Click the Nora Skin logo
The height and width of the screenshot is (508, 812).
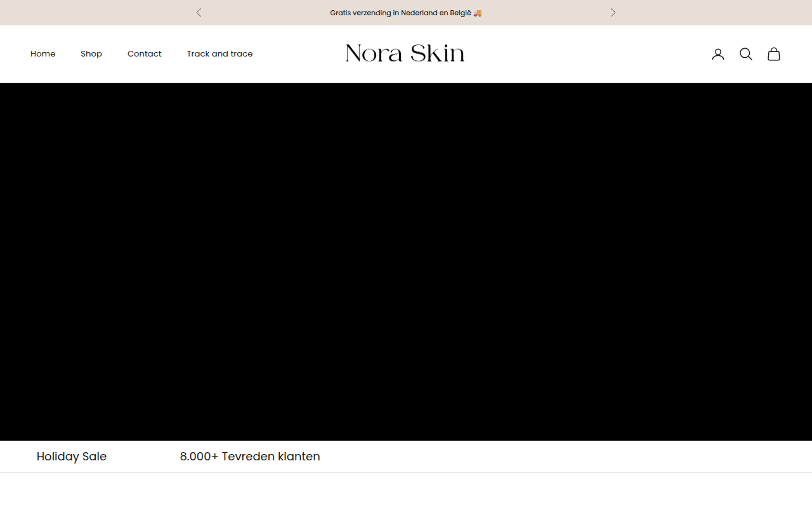(x=405, y=53)
